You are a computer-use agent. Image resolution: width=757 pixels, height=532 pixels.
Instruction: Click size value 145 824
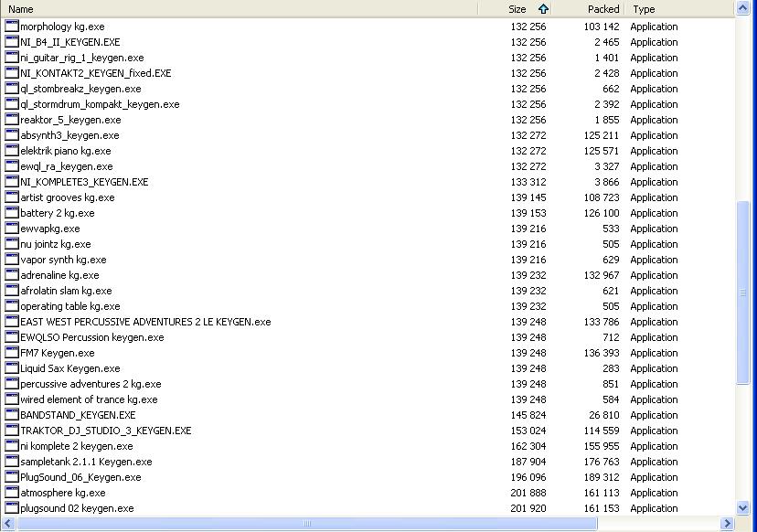[x=528, y=415]
